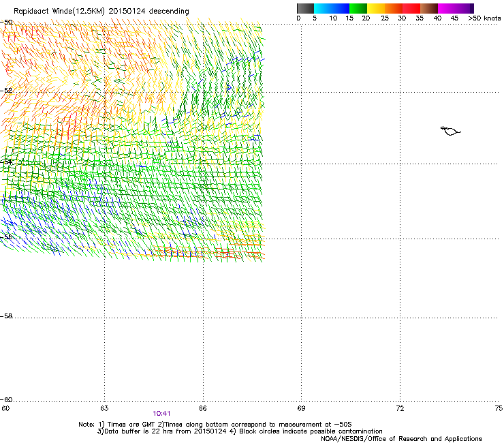Click the green 15-20 knots legend swatch
The height and width of the screenshot is (443, 504).
pos(358,8)
